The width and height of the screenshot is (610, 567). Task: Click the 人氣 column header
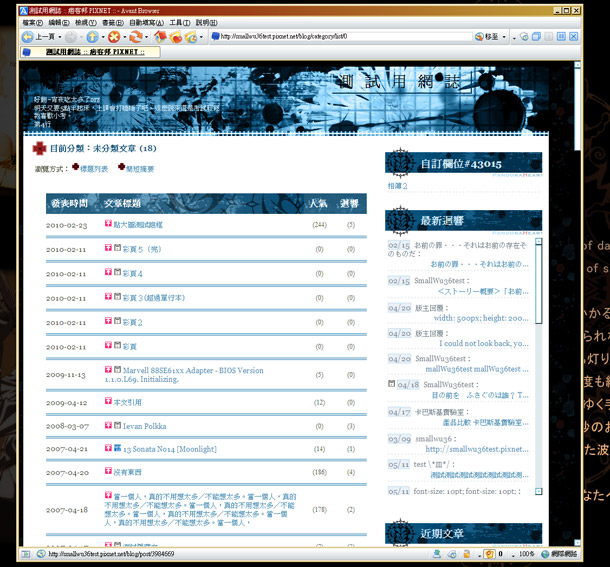click(318, 203)
